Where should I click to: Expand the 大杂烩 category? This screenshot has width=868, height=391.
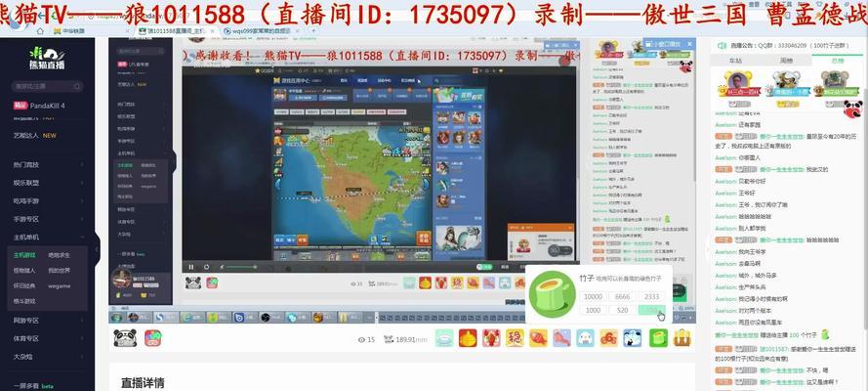click(x=48, y=357)
